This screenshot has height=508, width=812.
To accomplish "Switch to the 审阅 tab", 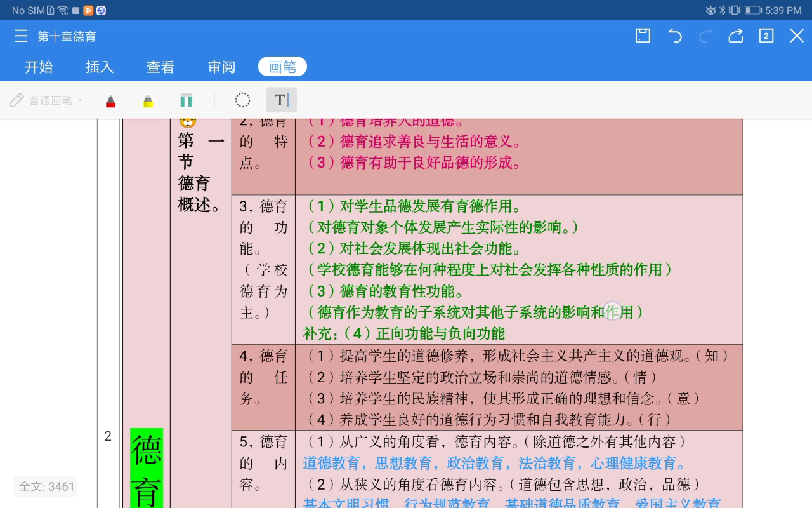I will (221, 67).
